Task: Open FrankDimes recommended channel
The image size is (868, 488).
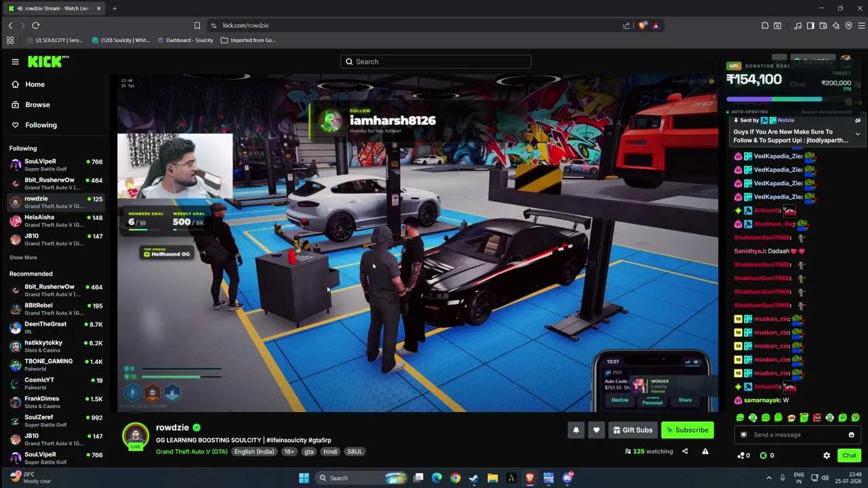Action: (x=56, y=402)
